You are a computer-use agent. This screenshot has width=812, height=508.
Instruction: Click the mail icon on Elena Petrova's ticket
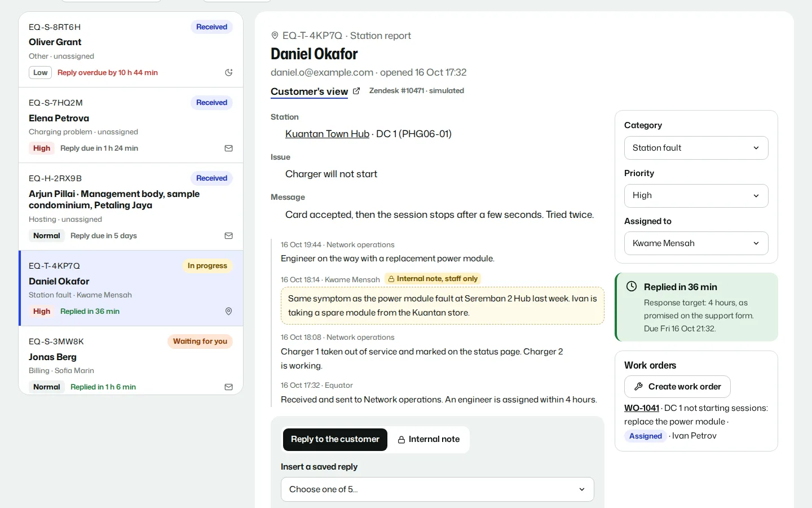pyautogui.click(x=228, y=148)
